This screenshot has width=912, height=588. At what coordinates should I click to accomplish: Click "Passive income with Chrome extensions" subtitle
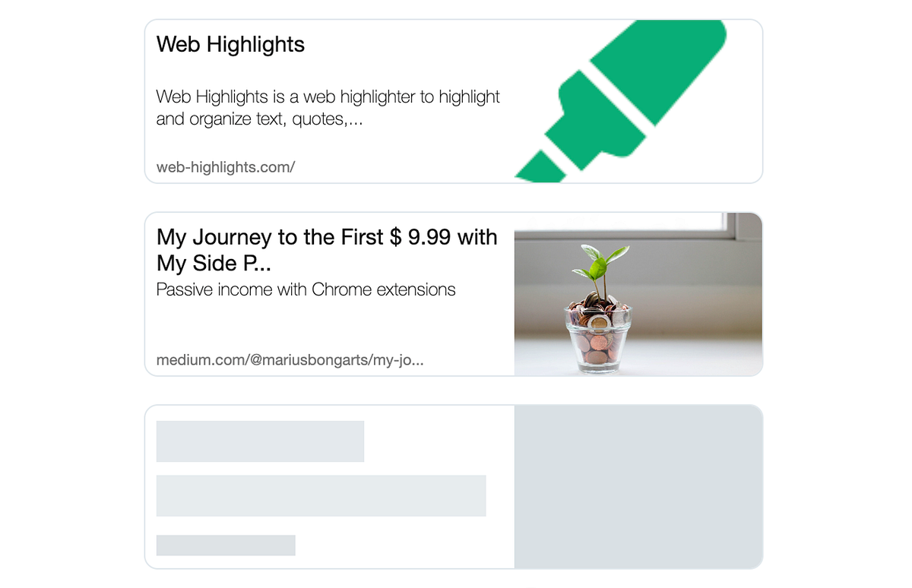pyautogui.click(x=306, y=289)
